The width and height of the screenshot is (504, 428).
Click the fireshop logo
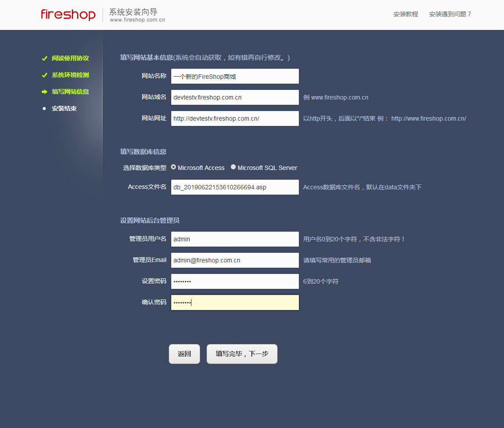point(68,15)
